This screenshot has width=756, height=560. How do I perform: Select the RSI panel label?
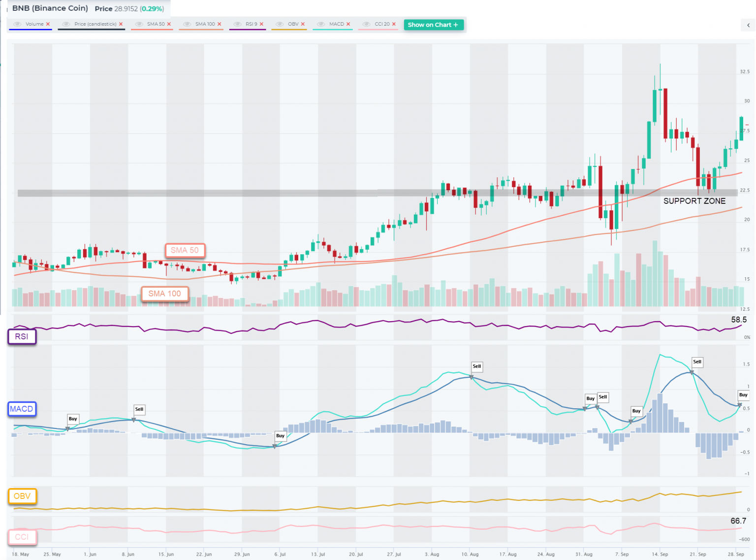click(22, 337)
